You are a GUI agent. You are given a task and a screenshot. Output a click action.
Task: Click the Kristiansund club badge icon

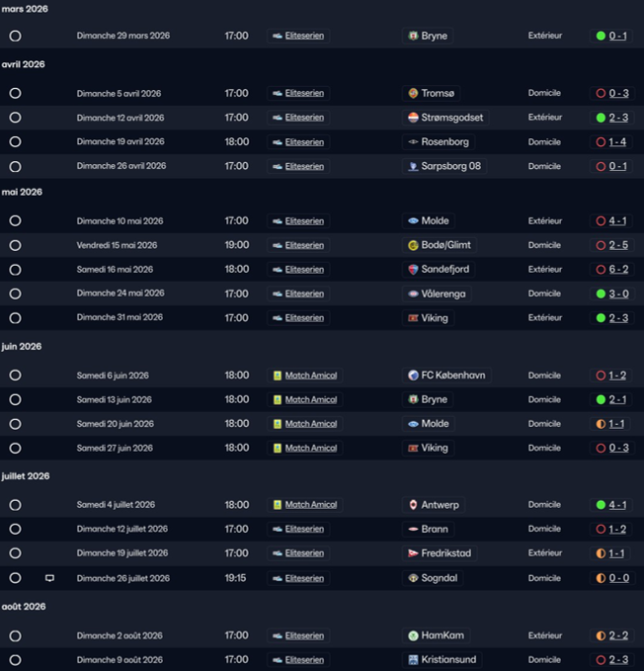(x=413, y=660)
